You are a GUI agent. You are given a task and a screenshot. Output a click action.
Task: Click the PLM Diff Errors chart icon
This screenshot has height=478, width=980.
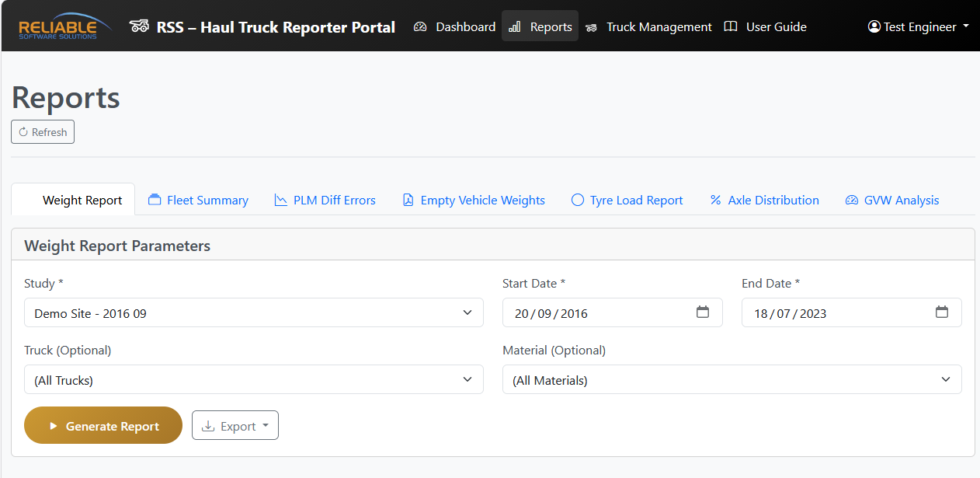(x=281, y=200)
